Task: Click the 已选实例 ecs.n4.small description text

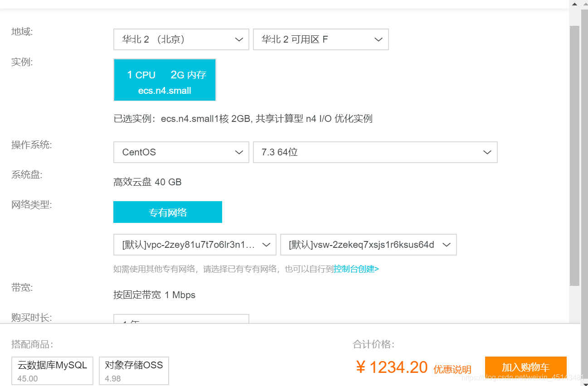Action: tap(243, 119)
